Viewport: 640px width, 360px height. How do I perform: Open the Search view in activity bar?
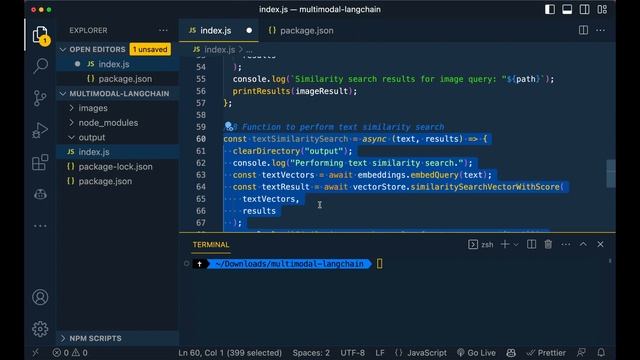click(x=40, y=65)
